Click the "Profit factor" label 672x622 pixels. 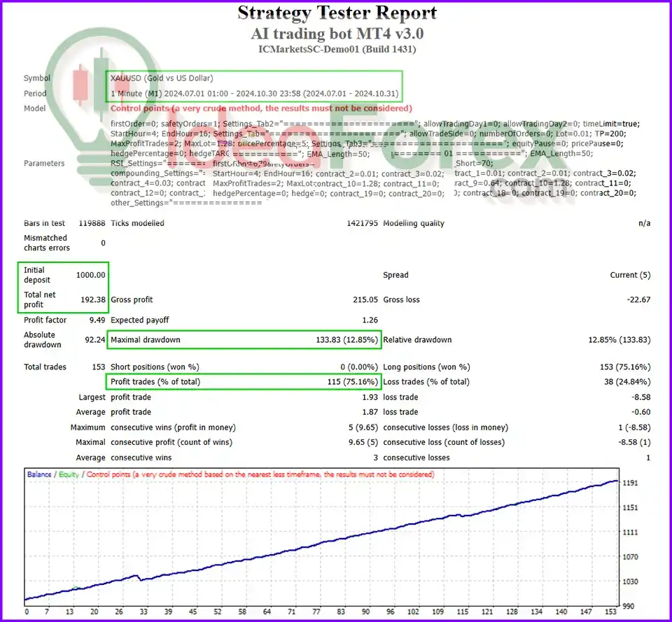[x=45, y=320]
